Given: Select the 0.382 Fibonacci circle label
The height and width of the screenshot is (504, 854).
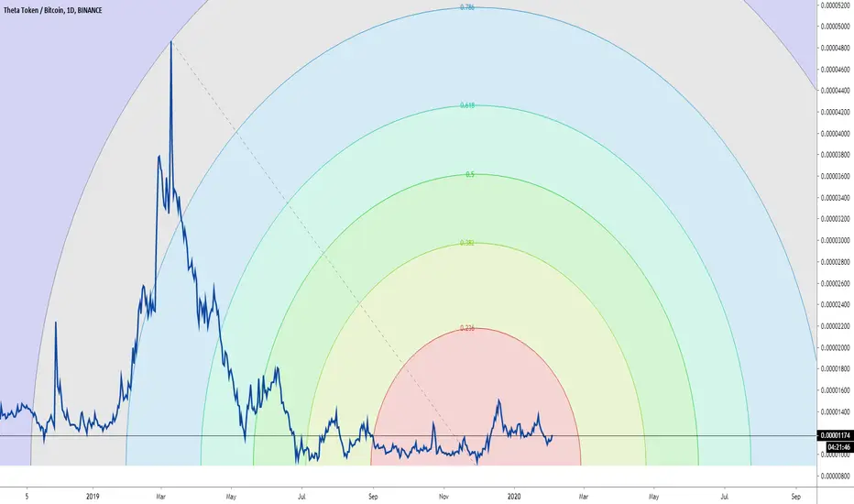Looking at the screenshot, I should point(466,243).
